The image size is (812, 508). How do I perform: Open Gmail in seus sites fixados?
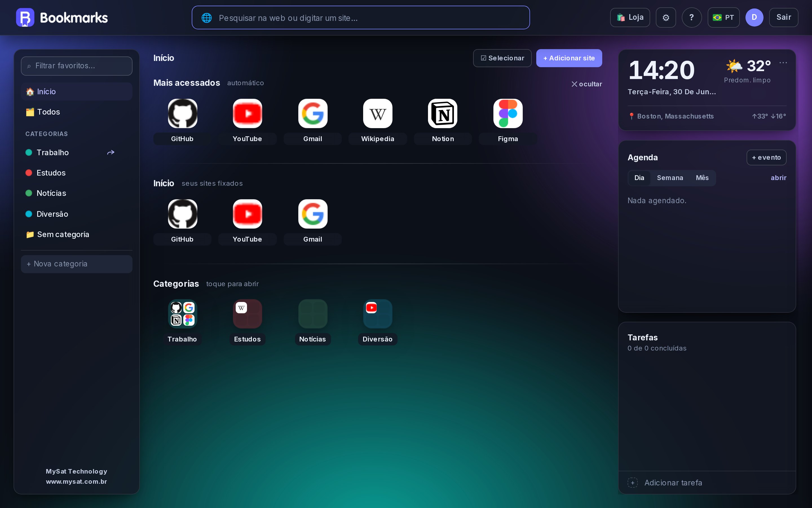coord(313,214)
